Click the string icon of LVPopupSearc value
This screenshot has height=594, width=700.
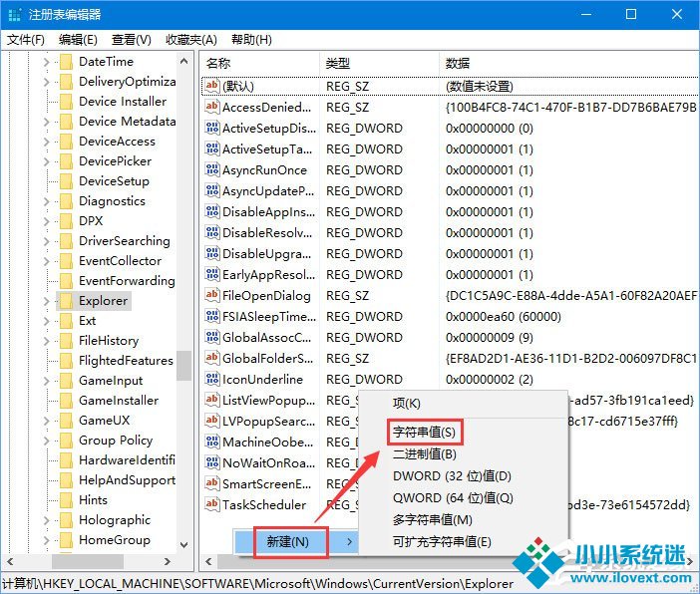tap(211, 421)
